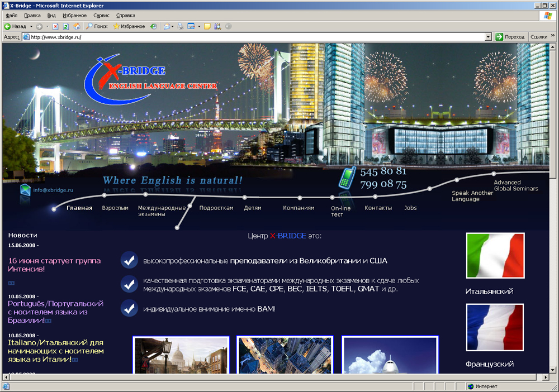Open Speak Another Language link
The image size is (559, 392).
point(472,196)
